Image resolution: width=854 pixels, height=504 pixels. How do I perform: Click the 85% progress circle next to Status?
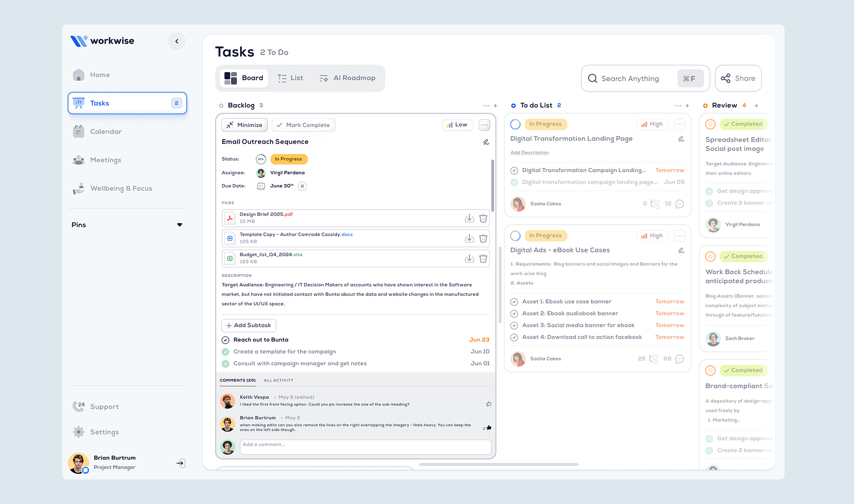[261, 159]
